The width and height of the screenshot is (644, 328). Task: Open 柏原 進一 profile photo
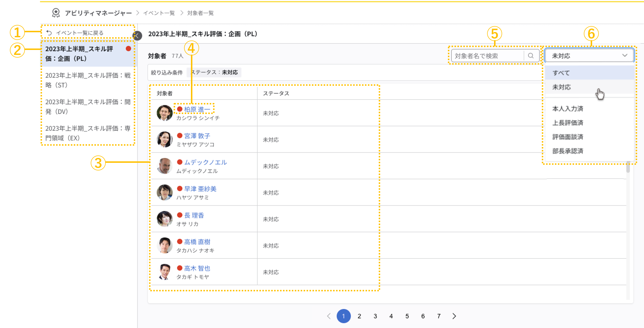165,113
